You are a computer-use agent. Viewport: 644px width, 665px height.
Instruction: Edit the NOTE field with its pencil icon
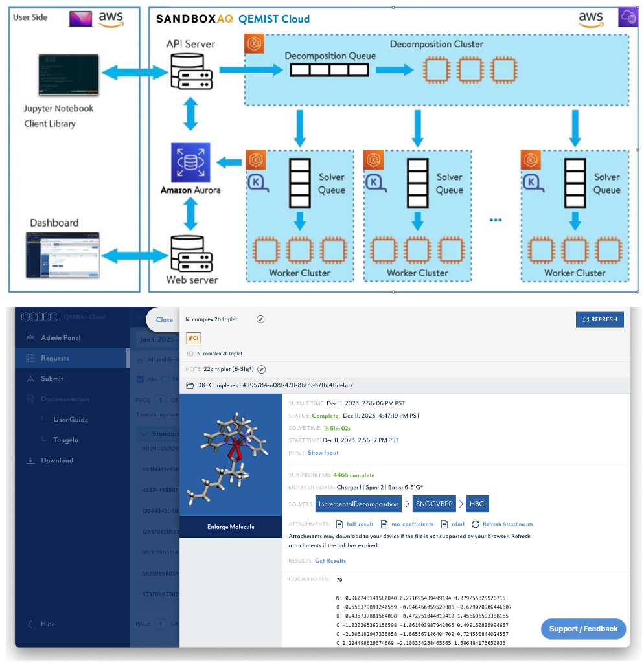pyautogui.click(x=261, y=369)
